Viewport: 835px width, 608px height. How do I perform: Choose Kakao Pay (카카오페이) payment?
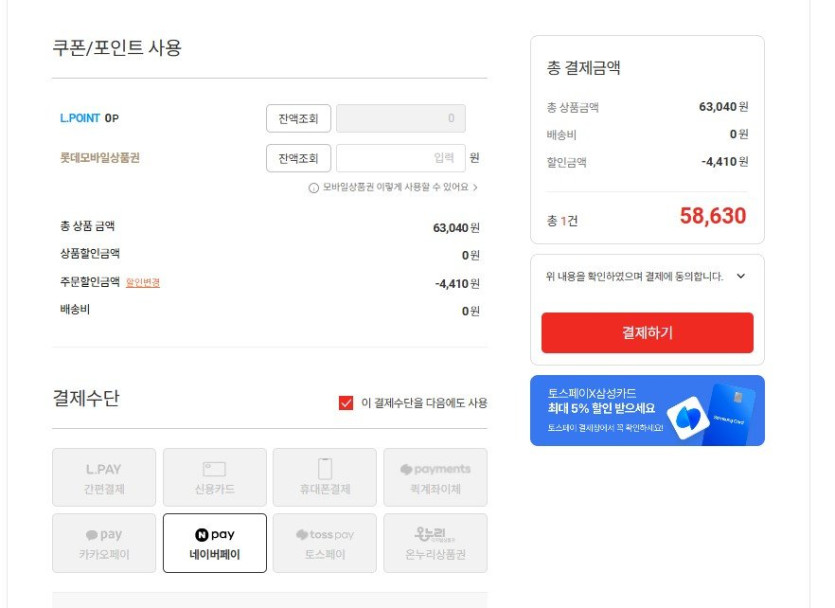[x=104, y=543]
